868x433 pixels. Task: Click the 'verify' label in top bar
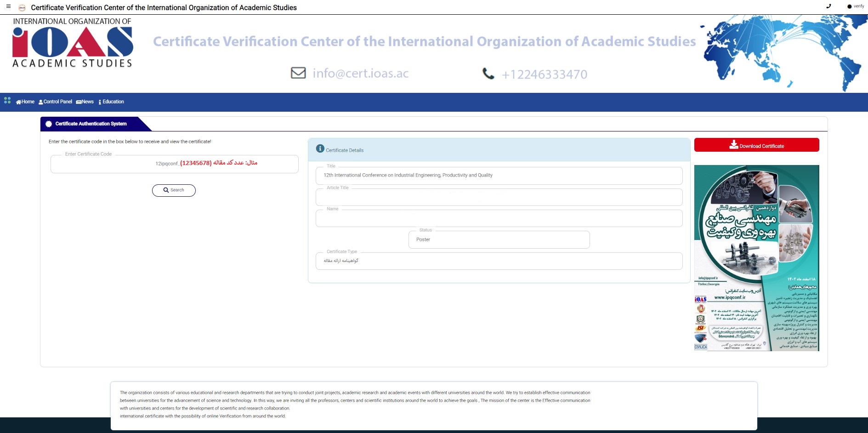pos(859,6)
